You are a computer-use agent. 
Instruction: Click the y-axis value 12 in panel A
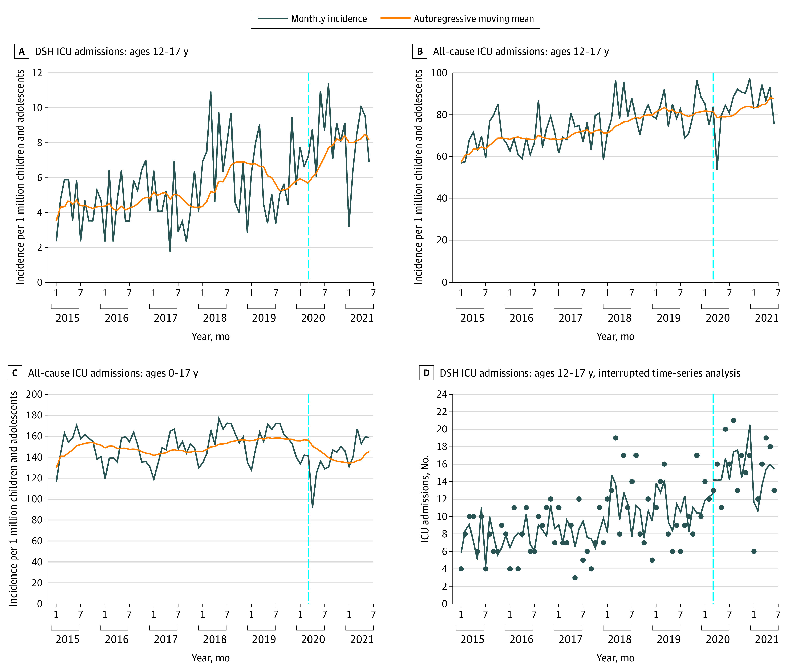[37, 73]
